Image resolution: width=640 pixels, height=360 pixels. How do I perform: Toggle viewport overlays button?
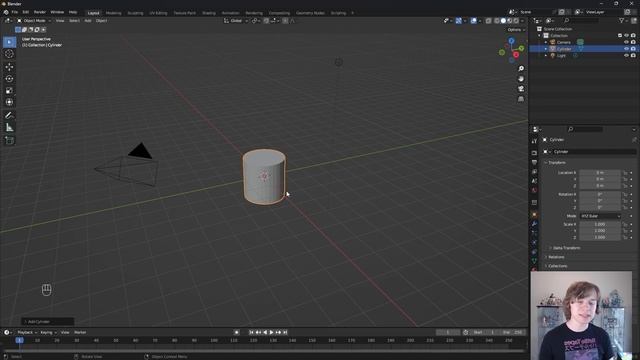(473, 20)
